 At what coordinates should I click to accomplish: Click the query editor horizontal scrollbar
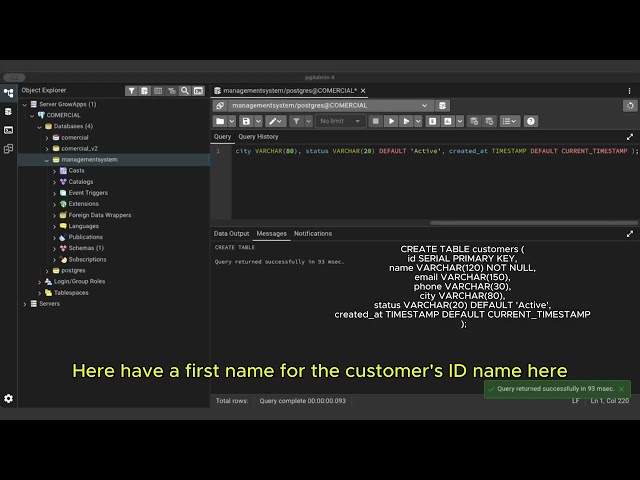(x=534, y=223)
